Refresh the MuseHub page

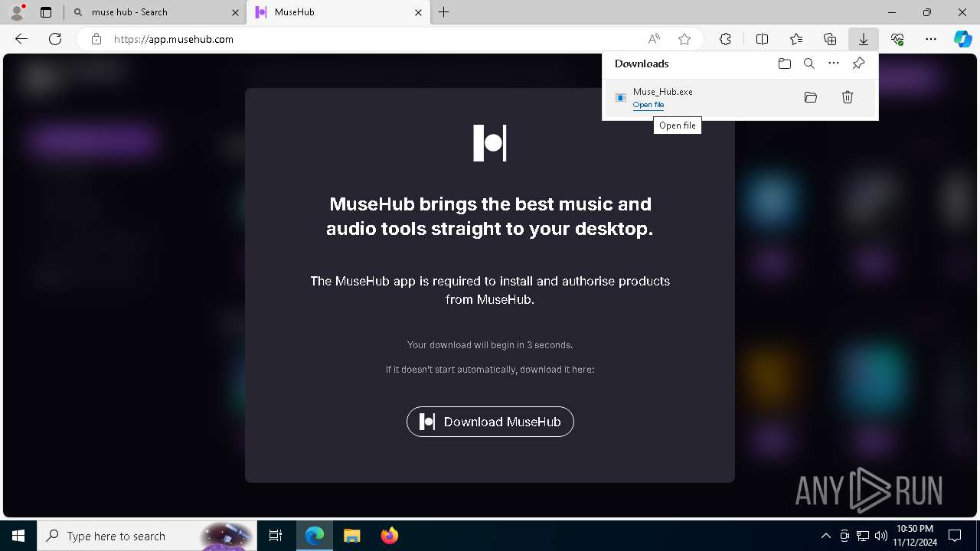tap(55, 39)
